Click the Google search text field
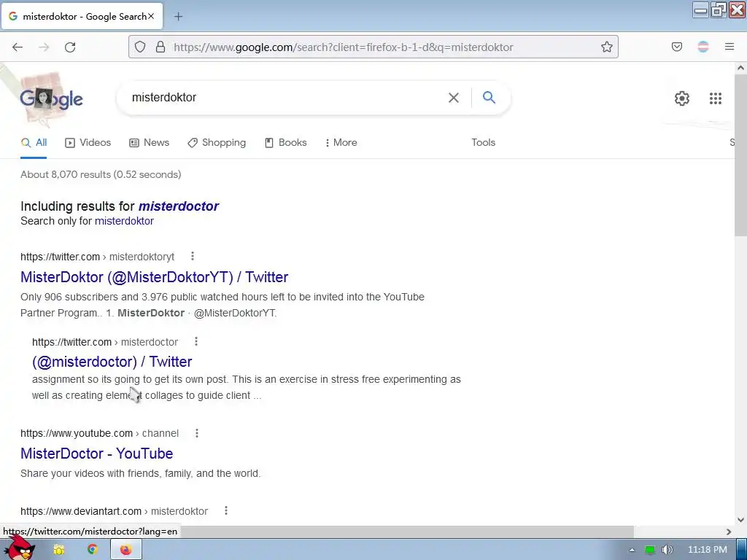The height and width of the screenshot is (560, 747). (286, 98)
